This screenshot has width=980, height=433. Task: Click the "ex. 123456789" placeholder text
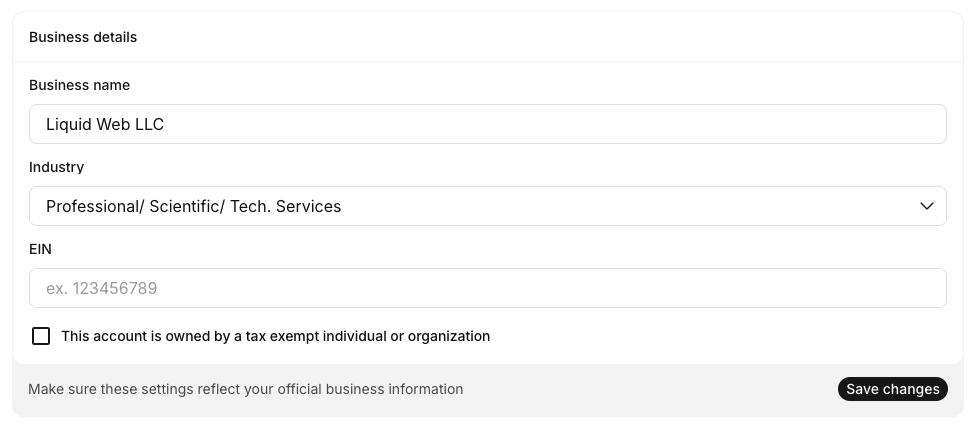pos(102,288)
